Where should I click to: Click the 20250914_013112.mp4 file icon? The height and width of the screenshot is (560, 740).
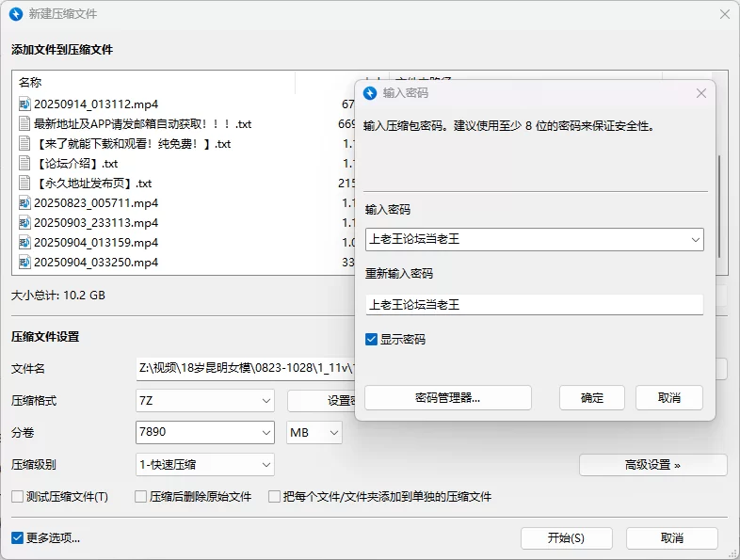[x=25, y=104]
